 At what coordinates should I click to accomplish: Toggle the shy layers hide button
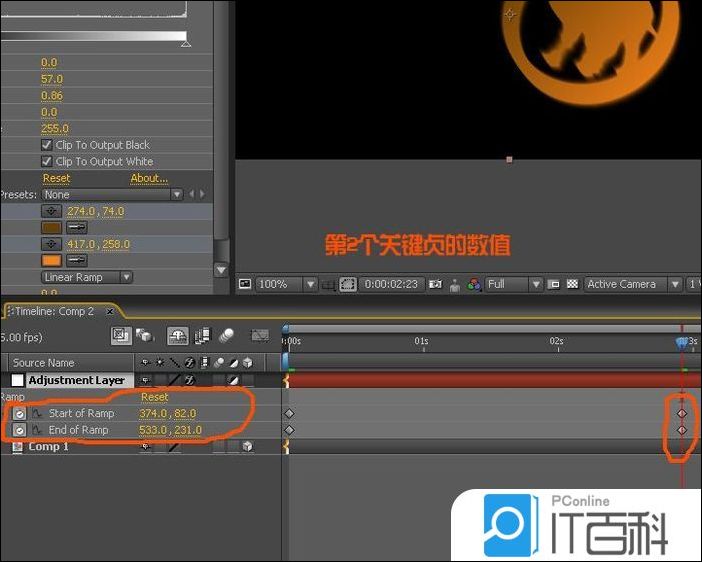(x=177, y=335)
